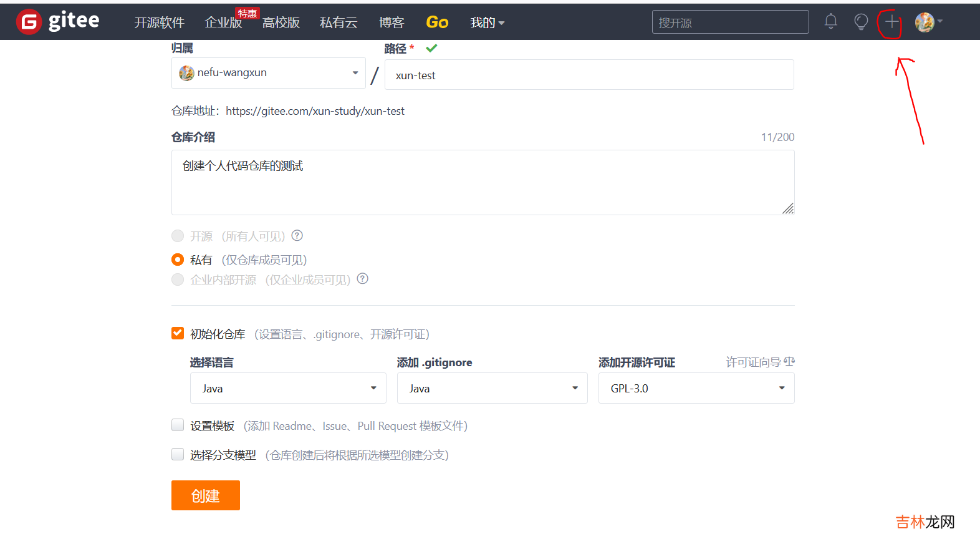Expand the 选择语言 Java dropdown
Image resolution: width=980 pixels, height=544 pixels.
click(287, 388)
